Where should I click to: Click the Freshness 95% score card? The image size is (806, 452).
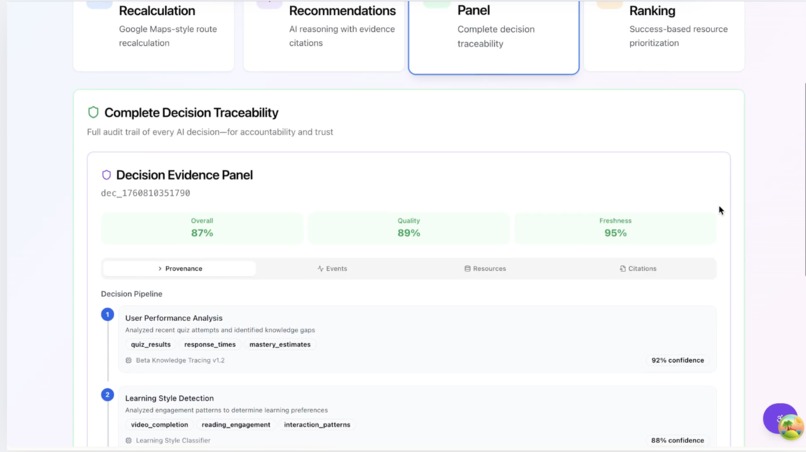pos(615,227)
